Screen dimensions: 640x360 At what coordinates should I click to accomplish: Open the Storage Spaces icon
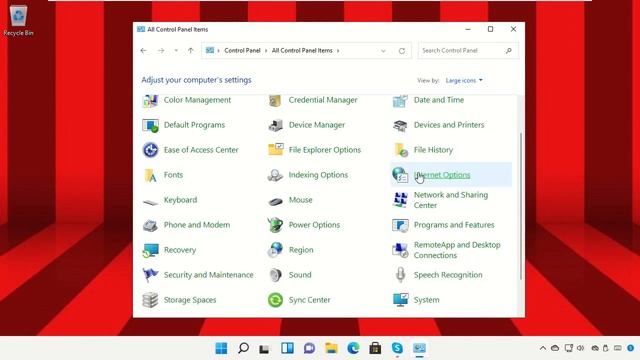150,300
